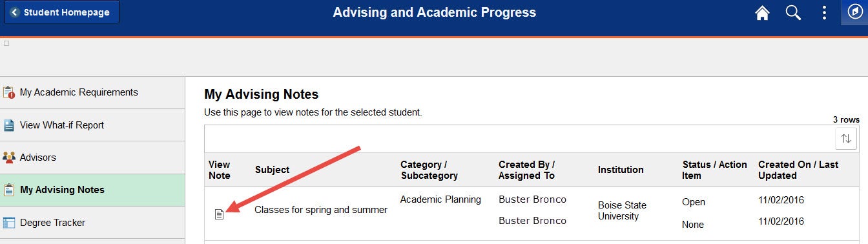Open the Home icon in header
Screen dimensions: 868x244
coord(762,13)
